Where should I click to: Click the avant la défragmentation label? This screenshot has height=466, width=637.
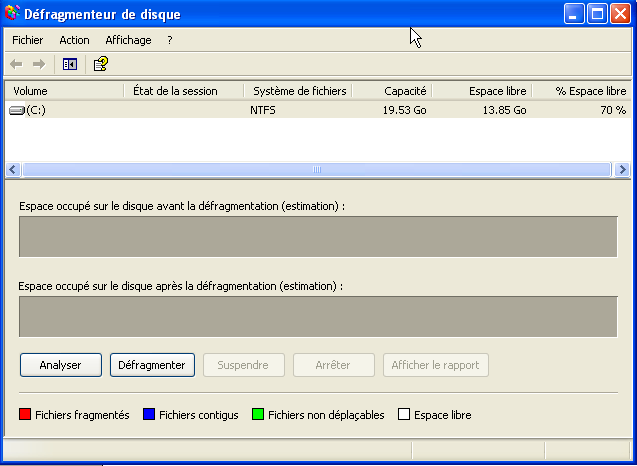click(x=182, y=206)
